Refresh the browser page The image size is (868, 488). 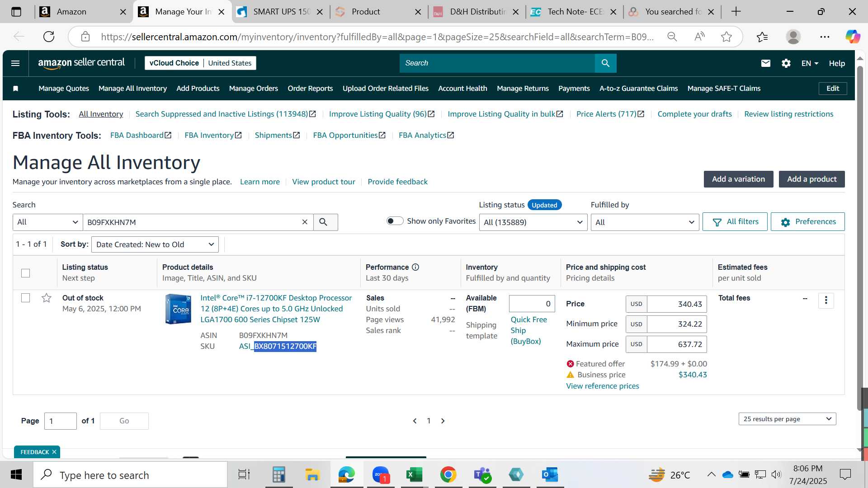point(49,37)
